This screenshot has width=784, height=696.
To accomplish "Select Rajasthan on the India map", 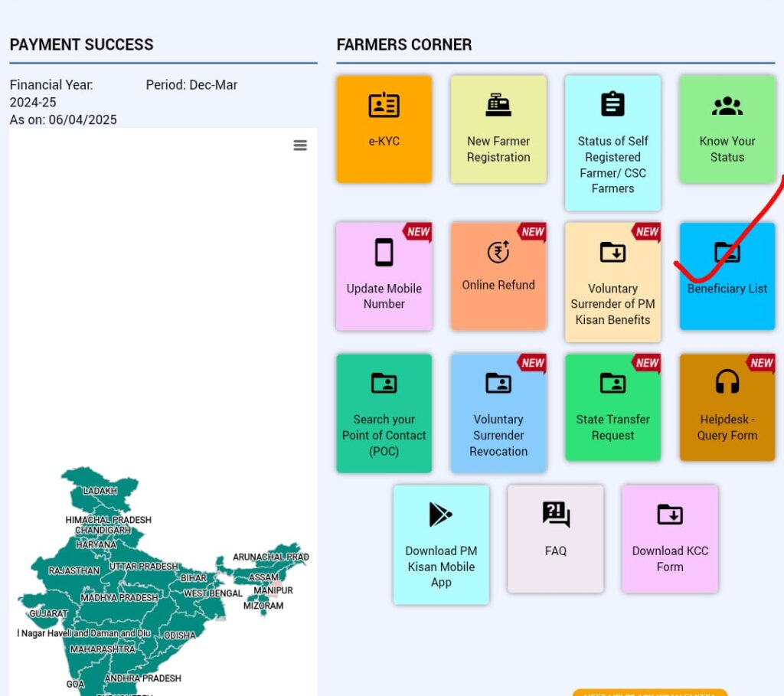I will pos(74,570).
